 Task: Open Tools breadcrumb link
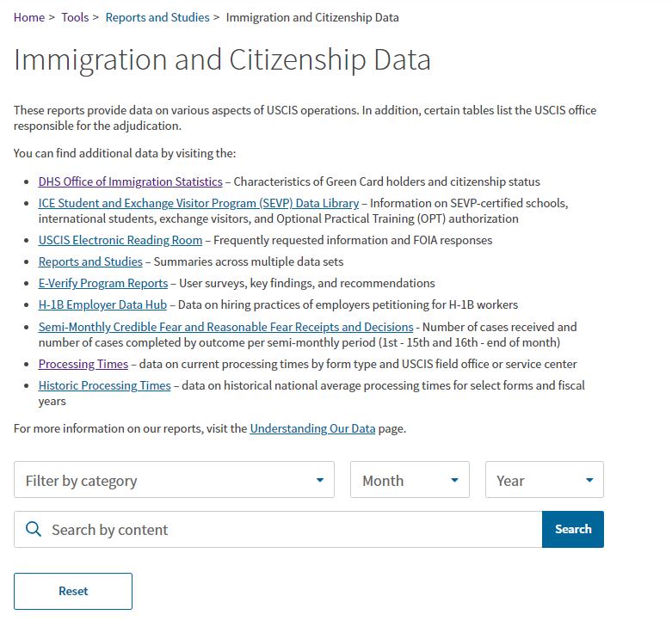pos(75,17)
